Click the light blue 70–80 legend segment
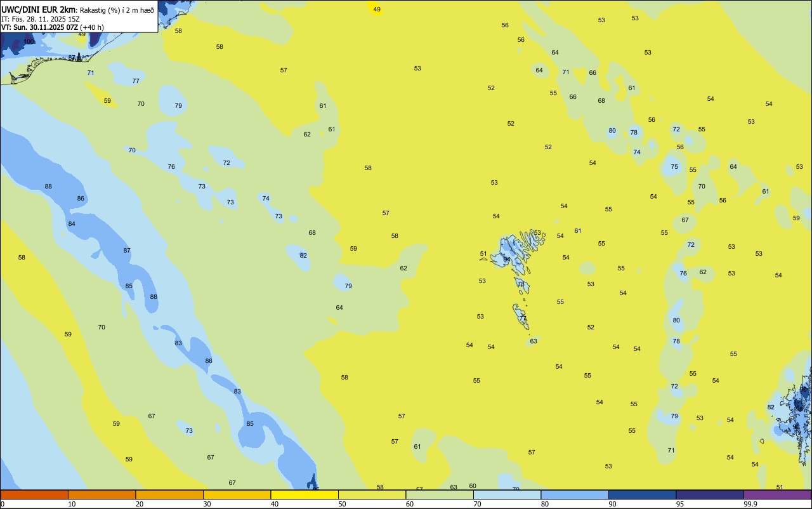 point(507,494)
